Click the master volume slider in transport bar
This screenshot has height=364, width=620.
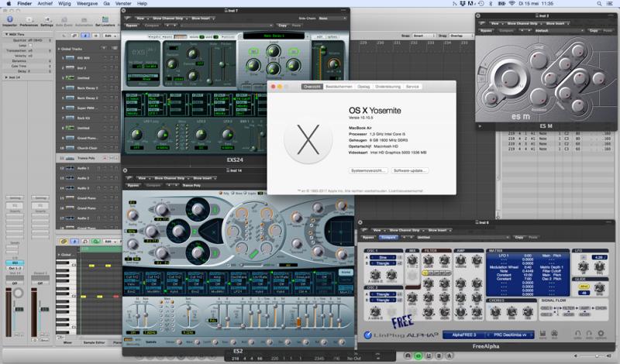tap(593, 355)
